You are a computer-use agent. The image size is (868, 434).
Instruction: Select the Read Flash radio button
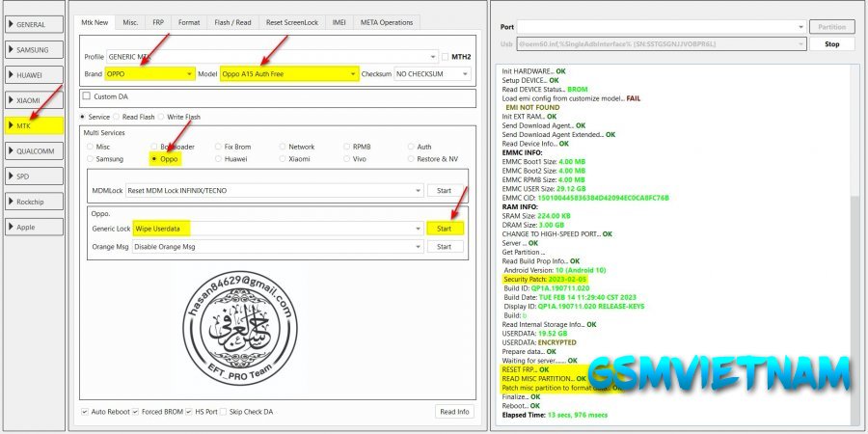click(x=117, y=117)
